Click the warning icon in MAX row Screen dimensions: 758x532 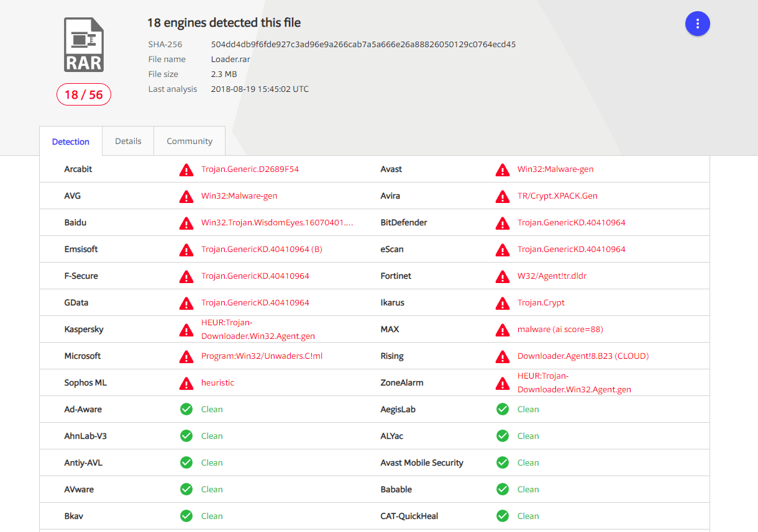pyautogui.click(x=503, y=330)
